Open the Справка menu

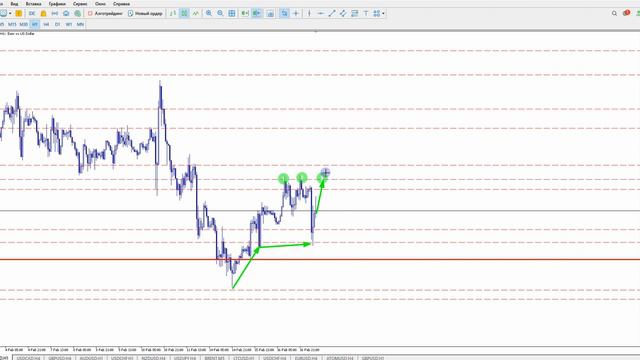(x=122, y=4)
